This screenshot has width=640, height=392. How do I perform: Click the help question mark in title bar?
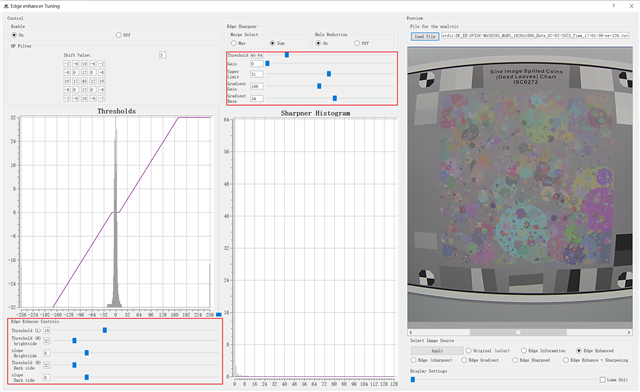tap(613, 6)
